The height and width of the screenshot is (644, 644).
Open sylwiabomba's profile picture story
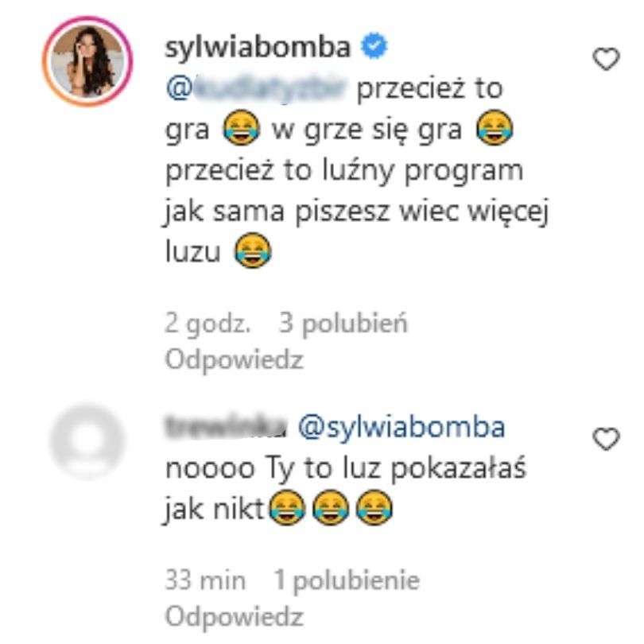pos(87,61)
